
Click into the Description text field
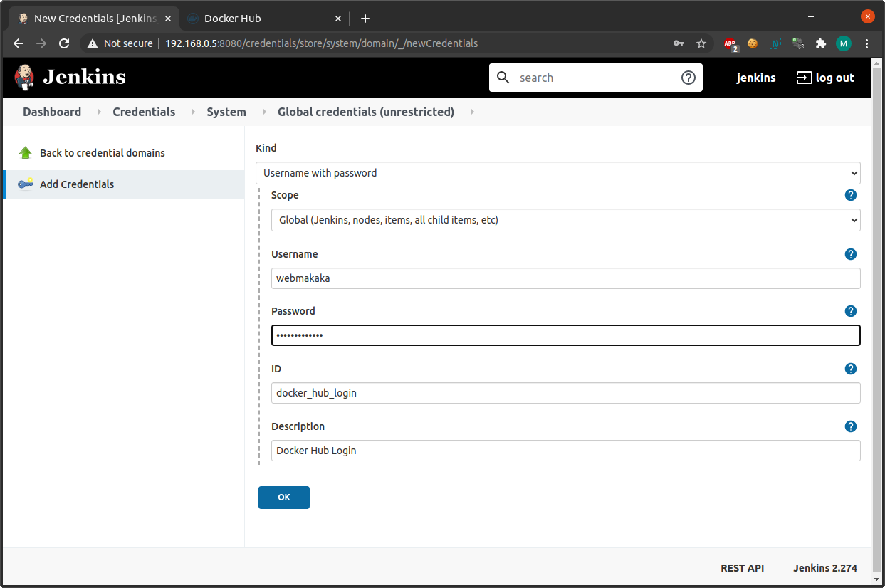565,451
